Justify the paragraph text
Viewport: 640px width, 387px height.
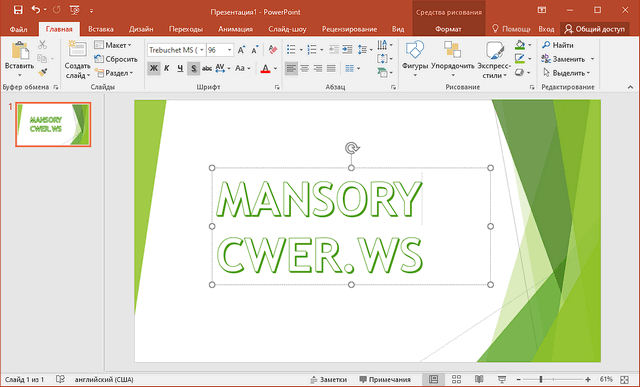(331, 68)
